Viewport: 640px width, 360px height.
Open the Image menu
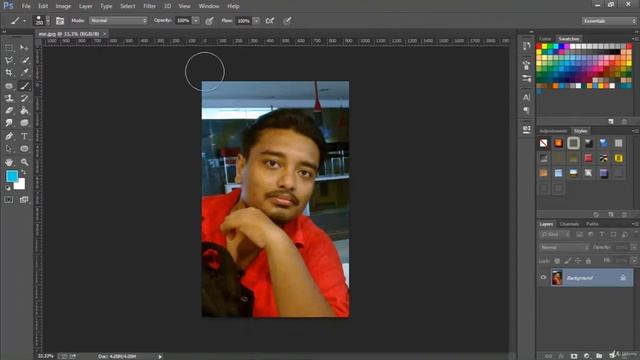click(x=63, y=6)
